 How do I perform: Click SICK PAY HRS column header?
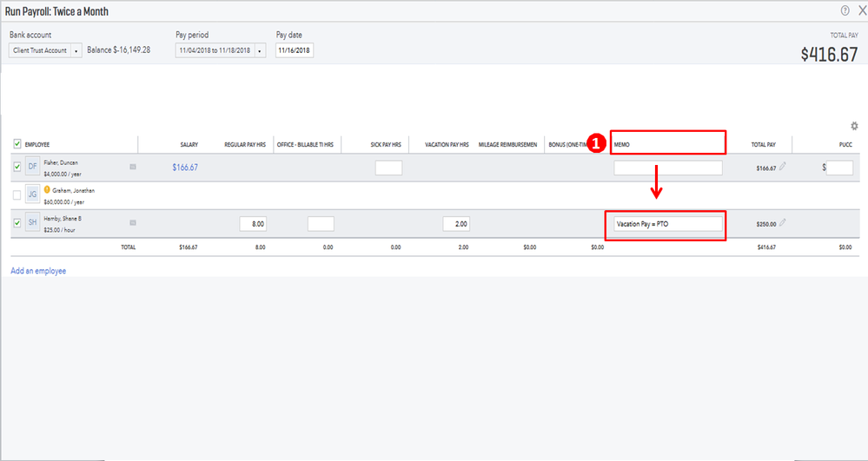pos(386,144)
